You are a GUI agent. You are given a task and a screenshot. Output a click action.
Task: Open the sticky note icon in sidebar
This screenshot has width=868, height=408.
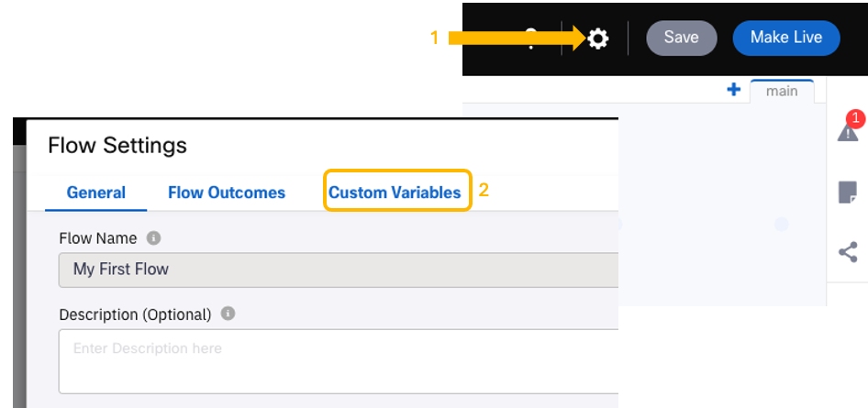(848, 193)
